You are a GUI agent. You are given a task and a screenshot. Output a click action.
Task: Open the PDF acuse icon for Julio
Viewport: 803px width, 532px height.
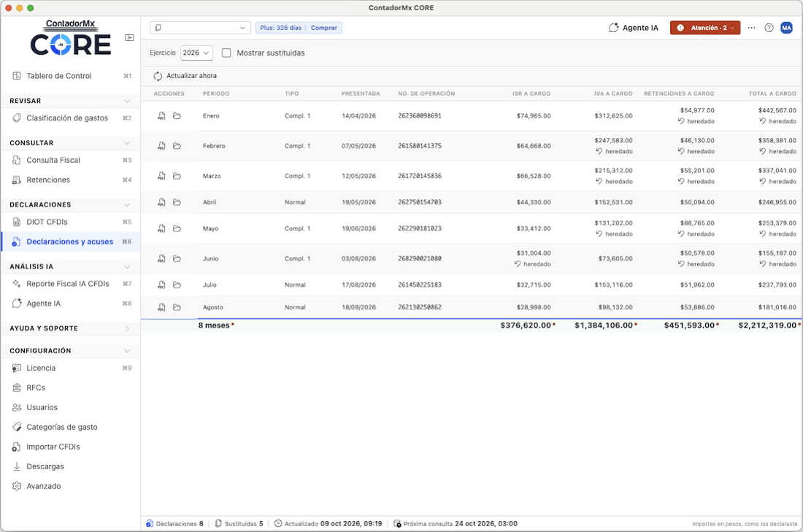161,285
